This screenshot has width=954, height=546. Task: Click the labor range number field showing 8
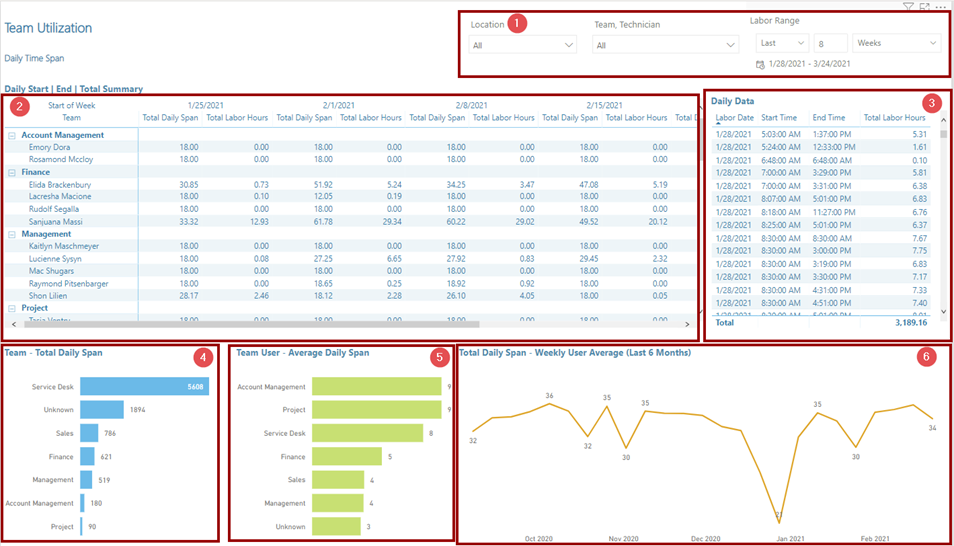click(x=831, y=43)
